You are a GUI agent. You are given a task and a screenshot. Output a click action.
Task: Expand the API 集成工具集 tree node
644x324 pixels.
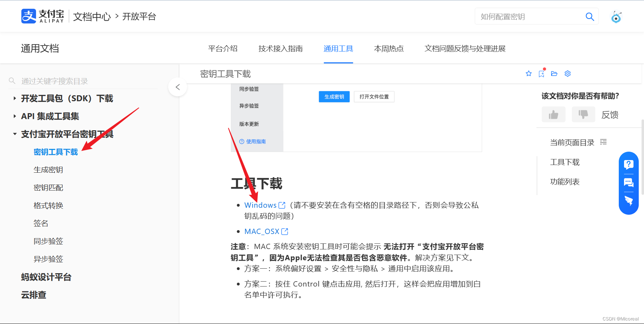click(x=15, y=116)
